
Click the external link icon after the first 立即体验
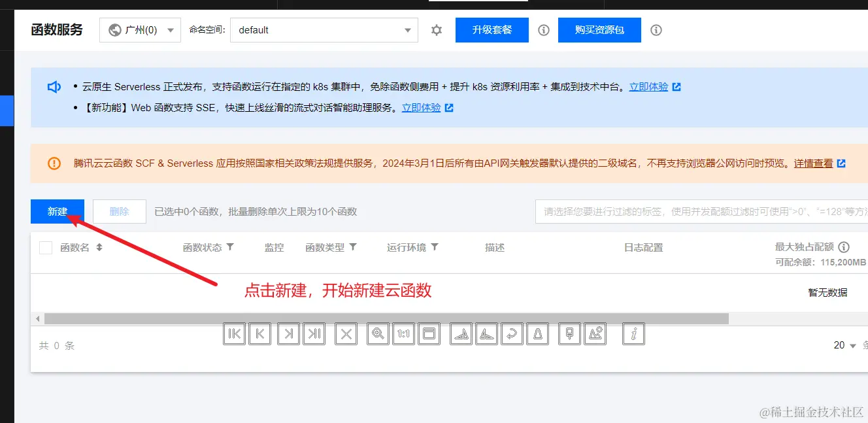676,86
